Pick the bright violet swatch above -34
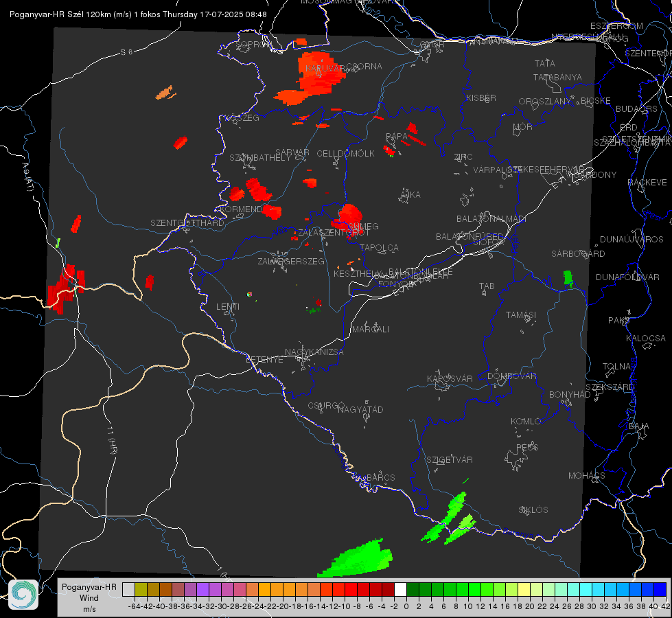Image resolution: width=672 pixels, height=618 pixels. (x=202, y=589)
